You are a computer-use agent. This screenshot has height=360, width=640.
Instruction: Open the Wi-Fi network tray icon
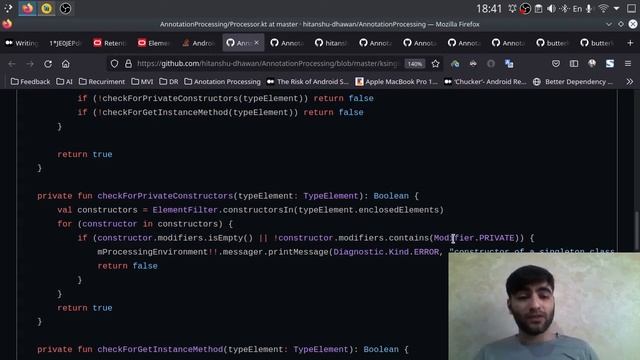(x=603, y=9)
